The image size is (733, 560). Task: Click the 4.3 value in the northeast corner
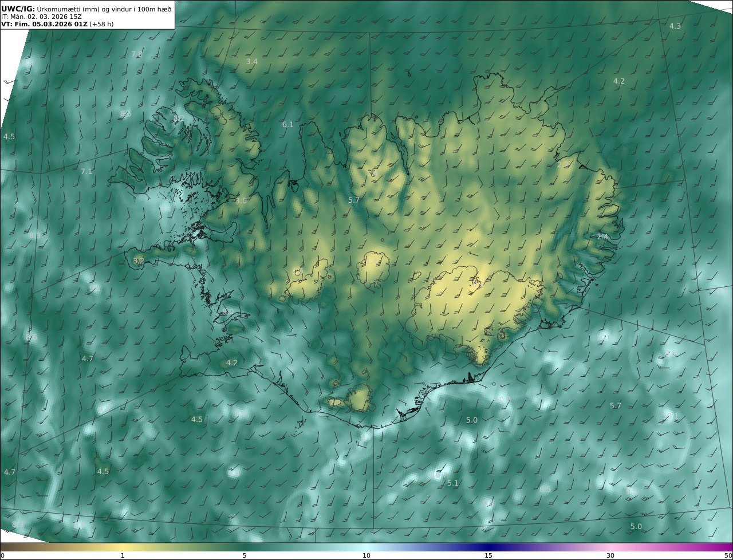click(x=675, y=26)
